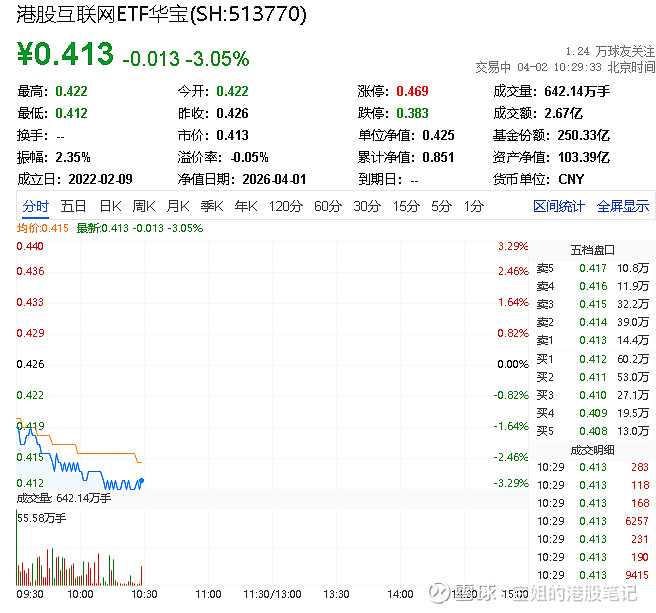
Task: Click 成交额 value 2.67亿
Action: [564, 113]
